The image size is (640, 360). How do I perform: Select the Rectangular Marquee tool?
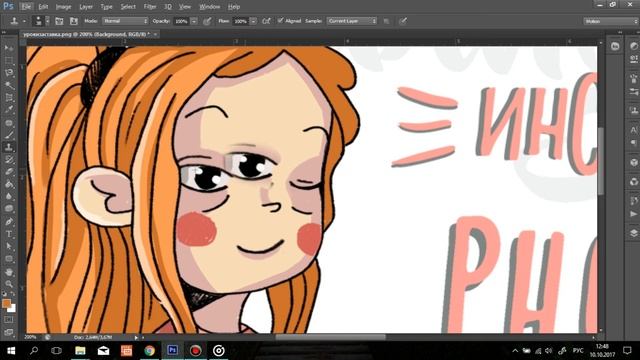click(x=9, y=60)
